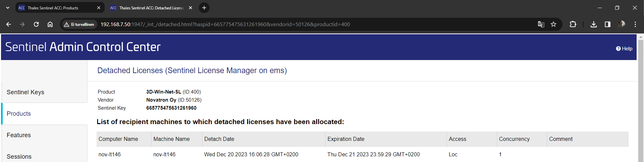Close the Detached Licenses browser tab

pos(190,8)
